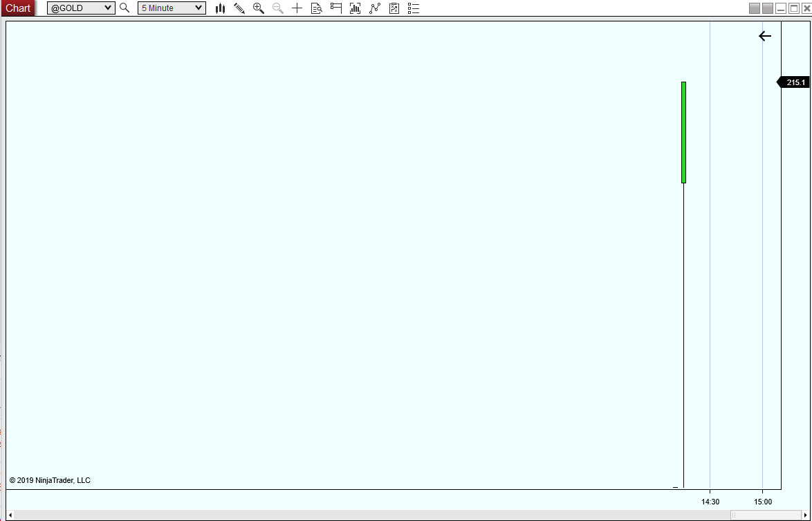Click the first gray link square button
The width and height of the screenshot is (812, 521).
pos(755,8)
